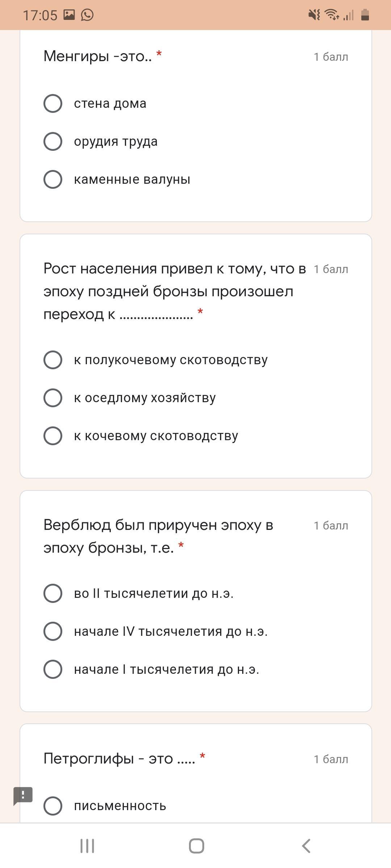Choose the "каменные валуны" answer
Image resolution: width=391 pixels, height=868 pixels.
[53, 179]
